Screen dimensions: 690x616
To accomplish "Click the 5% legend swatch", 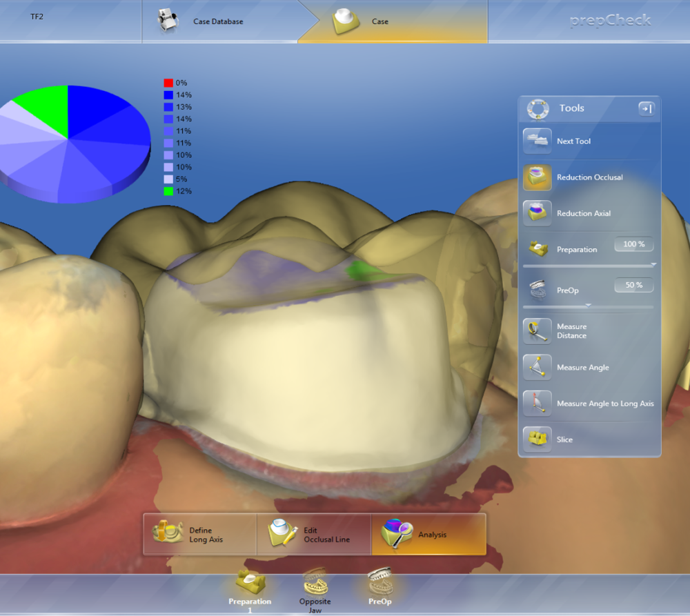I will (168, 179).
